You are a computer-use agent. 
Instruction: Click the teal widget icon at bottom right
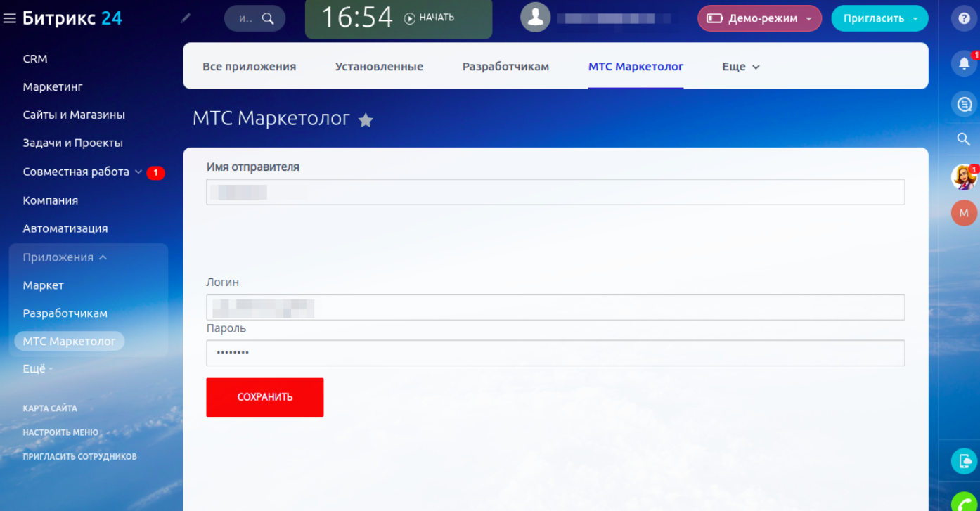965,462
